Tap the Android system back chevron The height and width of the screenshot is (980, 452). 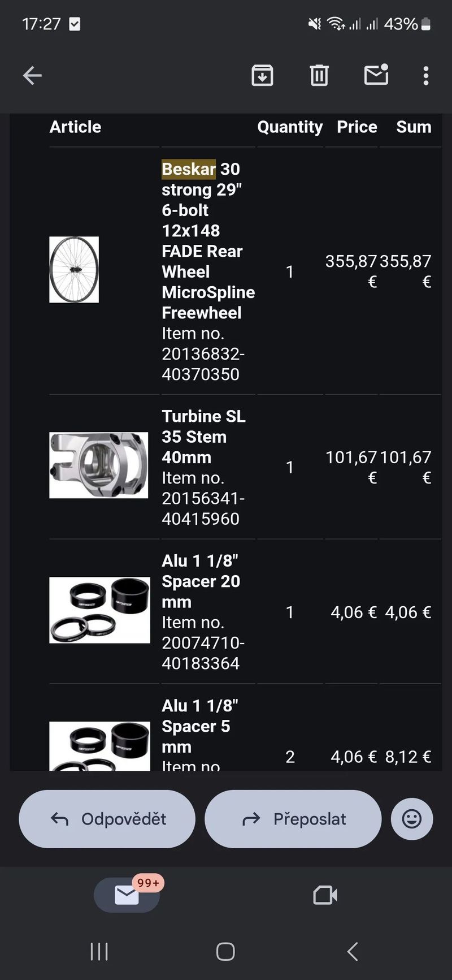click(x=353, y=952)
